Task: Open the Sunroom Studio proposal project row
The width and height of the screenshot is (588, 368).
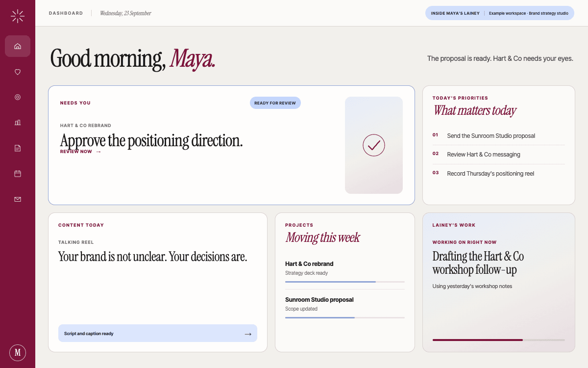Action: pos(345,307)
